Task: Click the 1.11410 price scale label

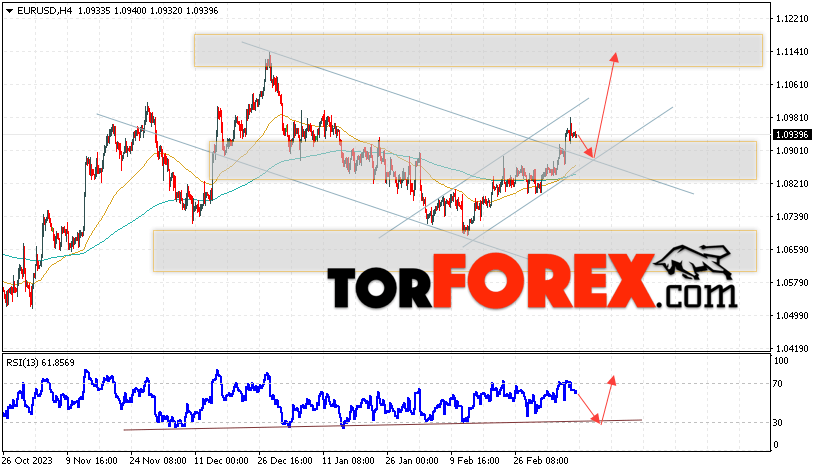Action: click(x=792, y=52)
